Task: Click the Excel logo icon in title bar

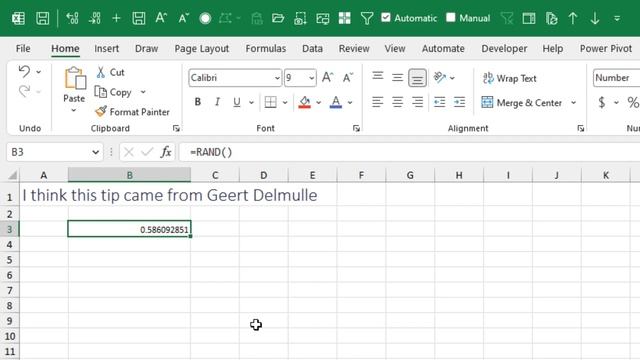Action: coord(18,18)
